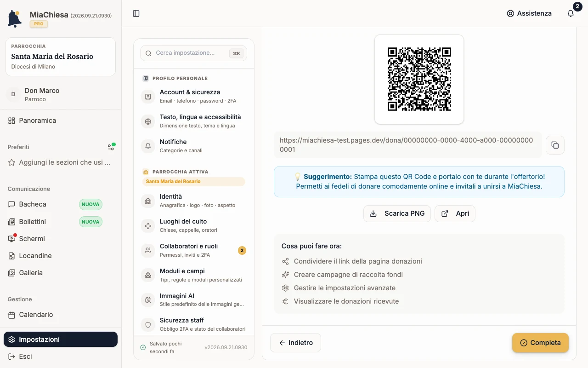The image size is (588, 368).
Task: Select Impostazioni in the sidebar
Action: click(61, 339)
